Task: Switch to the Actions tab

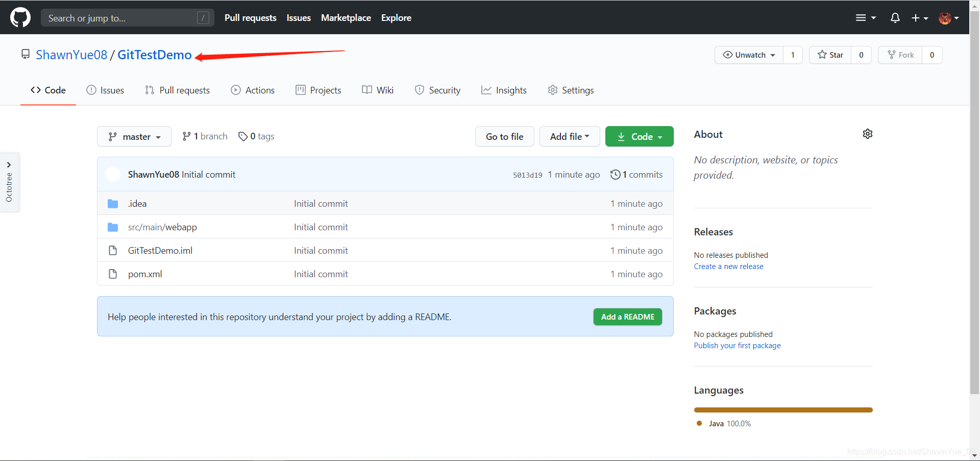Action: tap(253, 90)
